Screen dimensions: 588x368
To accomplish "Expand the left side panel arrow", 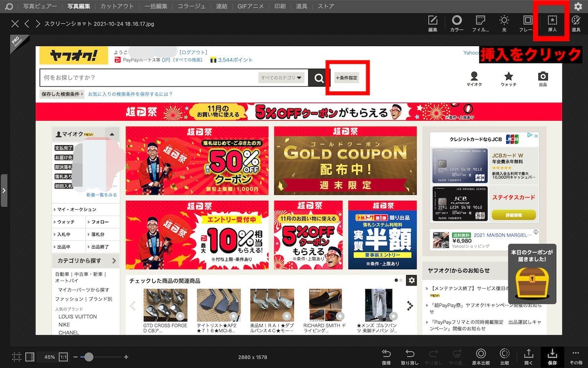I will [x=4, y=190].
